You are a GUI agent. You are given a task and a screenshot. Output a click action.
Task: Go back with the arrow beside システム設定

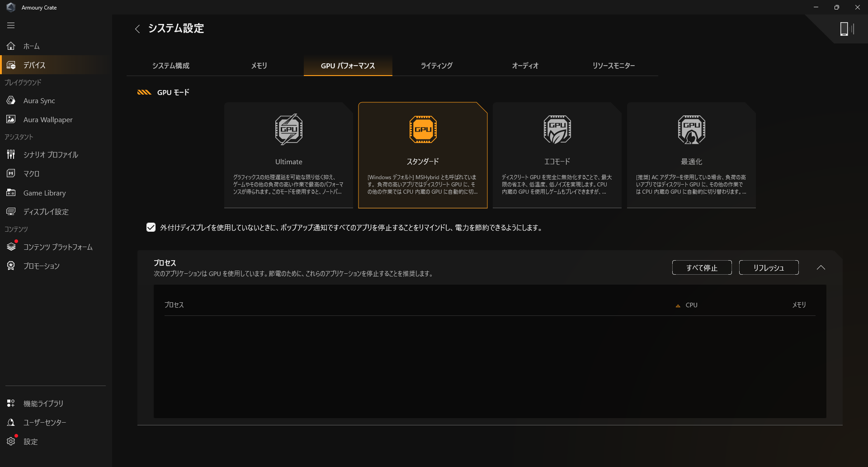137,29
